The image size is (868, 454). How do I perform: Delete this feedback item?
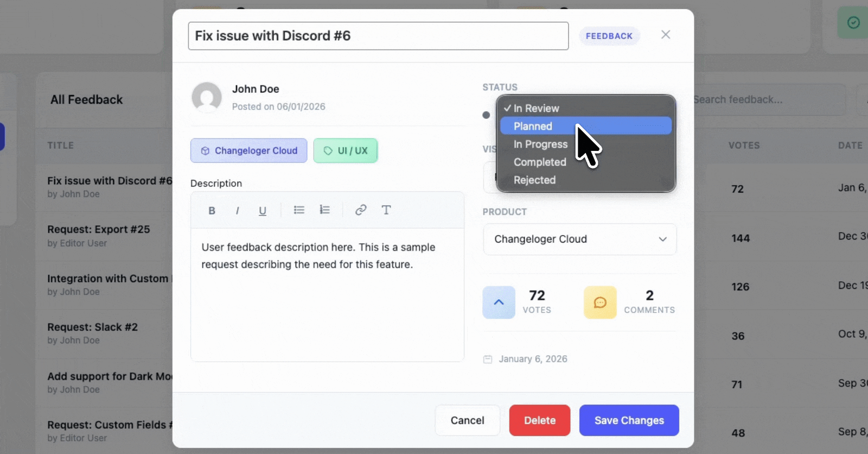pos(540,420)
